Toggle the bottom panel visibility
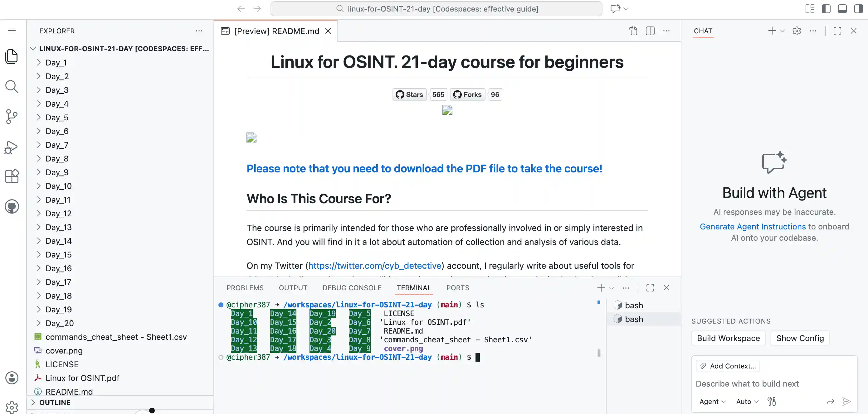Image resolution: width=868 pixels, height=414 pixels. click(842, 9)
